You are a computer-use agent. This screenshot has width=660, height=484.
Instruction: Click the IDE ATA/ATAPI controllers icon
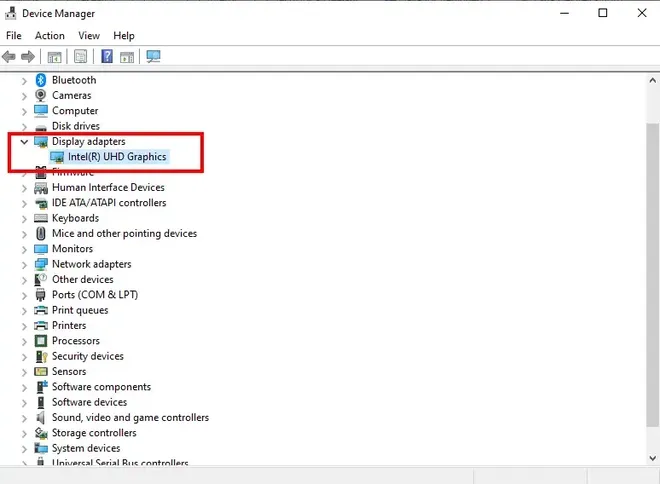(x=41, y=203)
